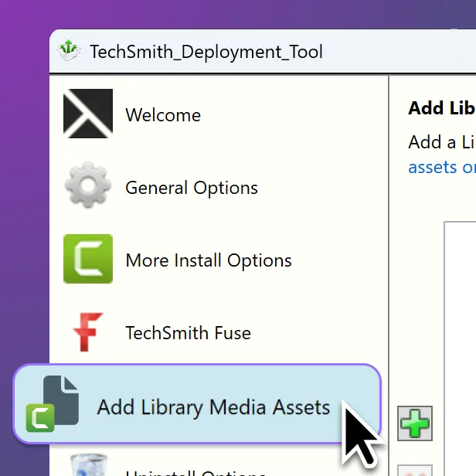
Task: Open General Options section
Action: (192, 188)
